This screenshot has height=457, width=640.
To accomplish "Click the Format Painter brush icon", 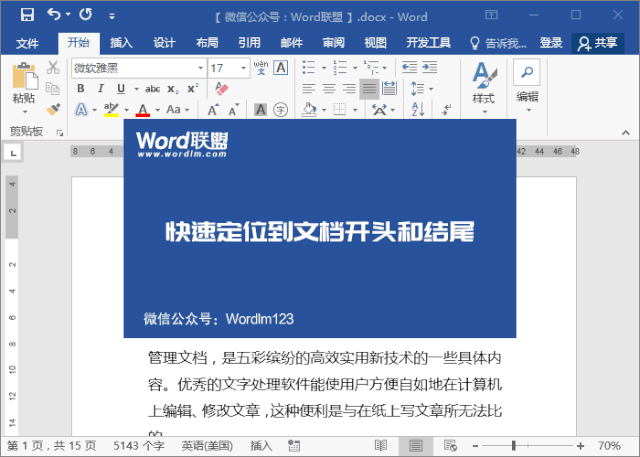I will 53,109.
